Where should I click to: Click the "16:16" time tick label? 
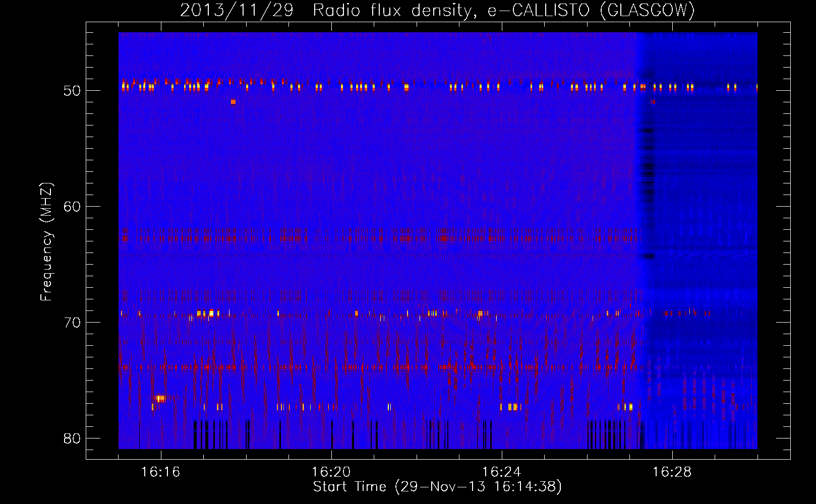tap(161, 472)
